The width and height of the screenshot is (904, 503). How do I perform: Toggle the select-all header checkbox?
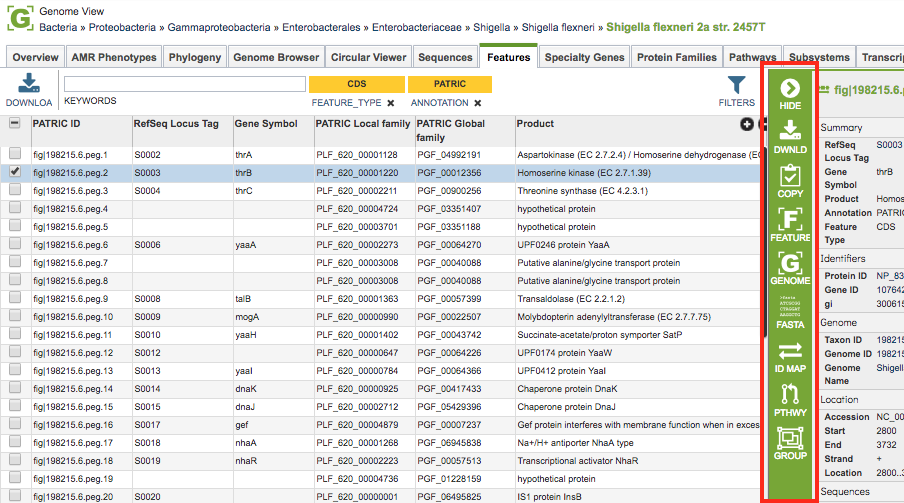pyautogui.click(x=15, y=123)
